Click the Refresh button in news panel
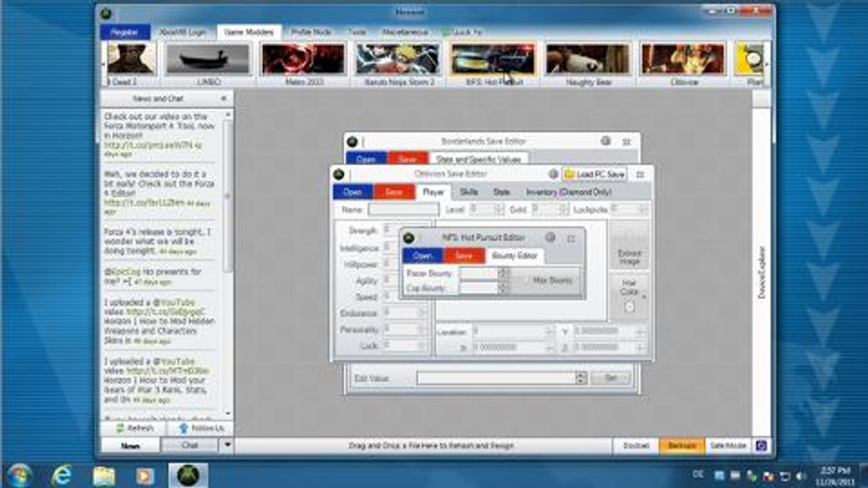The width and height of the screenshot is (868, 488). click(x=135, y=428)
